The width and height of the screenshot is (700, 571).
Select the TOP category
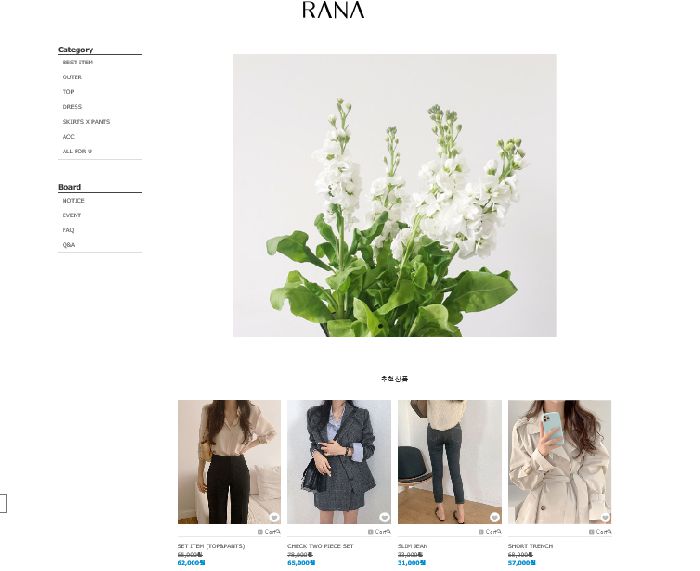[x=68, y=92]
